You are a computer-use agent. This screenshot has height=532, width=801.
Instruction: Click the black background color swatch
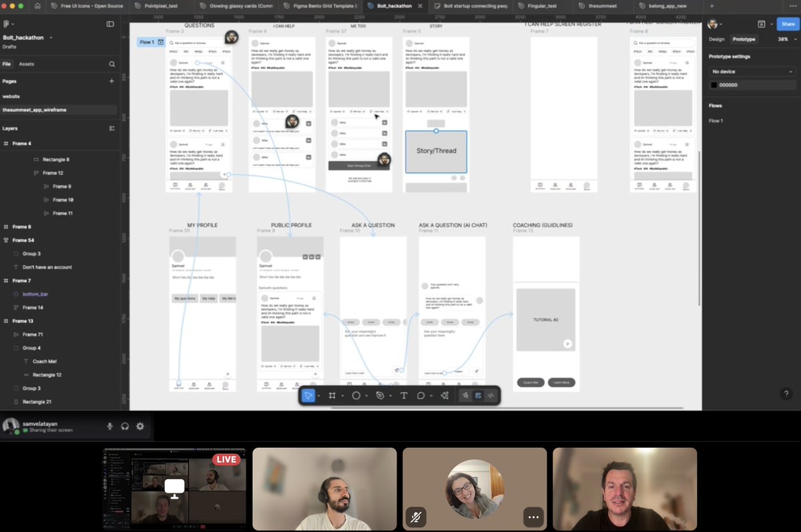pyautogui.click(x=714, y=85)
